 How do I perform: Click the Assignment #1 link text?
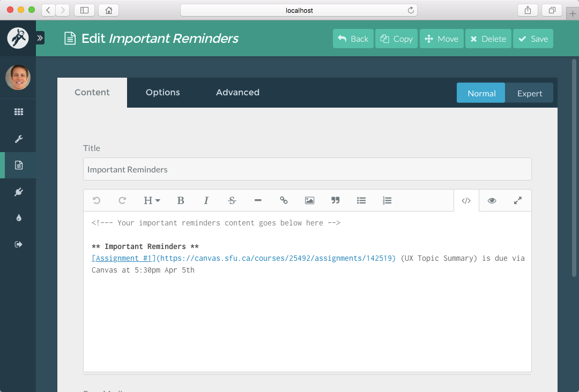tap(124, 258)
